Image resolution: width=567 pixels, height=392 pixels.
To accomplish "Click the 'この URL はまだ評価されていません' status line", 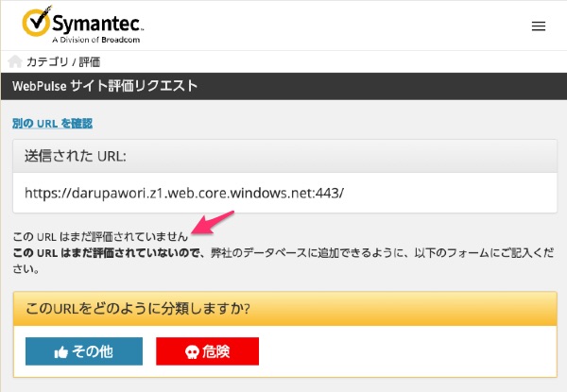I will click(100, 236).
